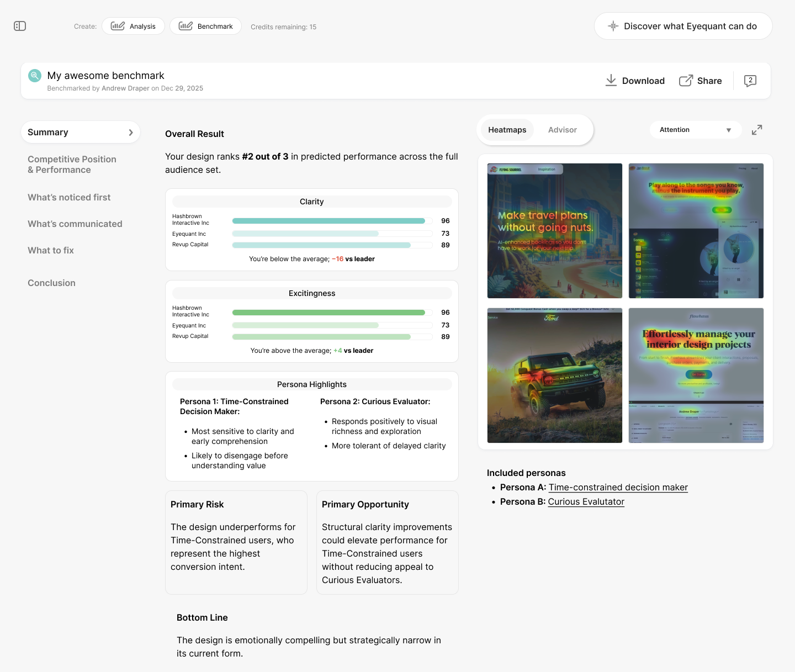Open Discover what Eyequant can do
This screenshot has height=672, width=795.
683,26
